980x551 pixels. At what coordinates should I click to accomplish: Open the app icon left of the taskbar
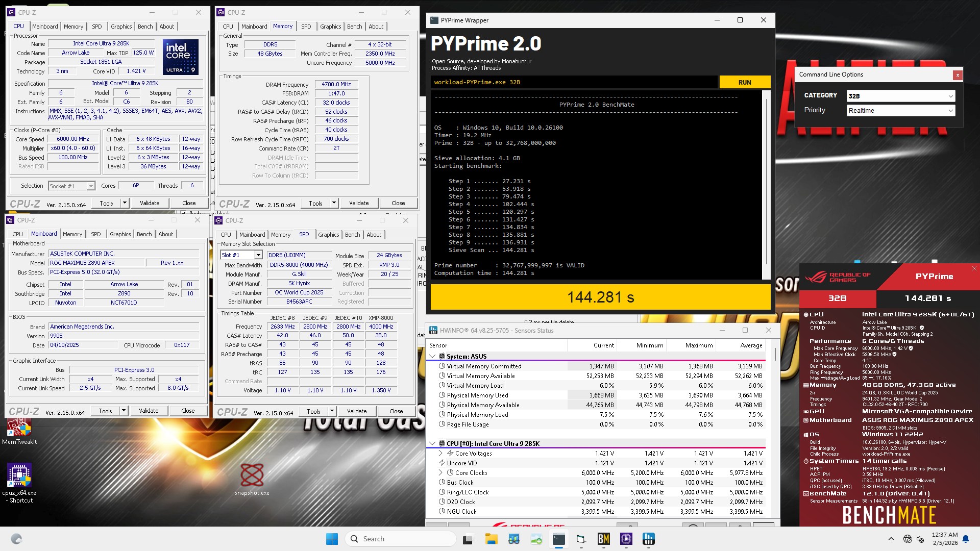tap(16, 539)
